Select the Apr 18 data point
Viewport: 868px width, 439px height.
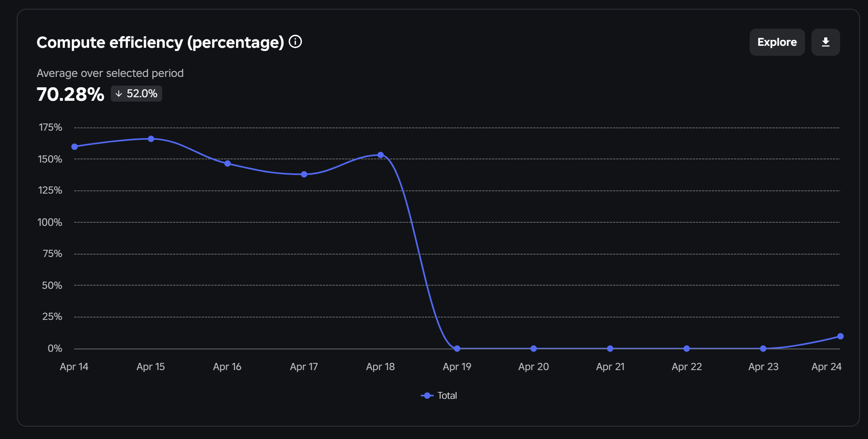pos(381,155)
